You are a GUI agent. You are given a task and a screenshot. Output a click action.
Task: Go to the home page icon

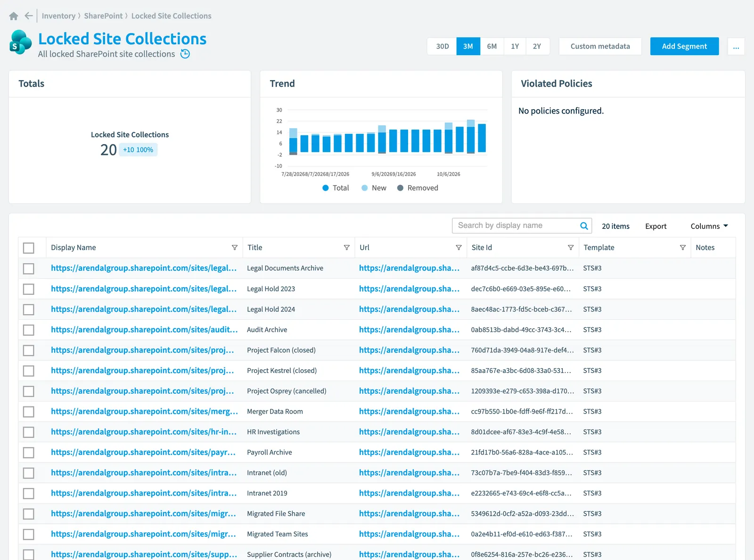tap(14, 16)
